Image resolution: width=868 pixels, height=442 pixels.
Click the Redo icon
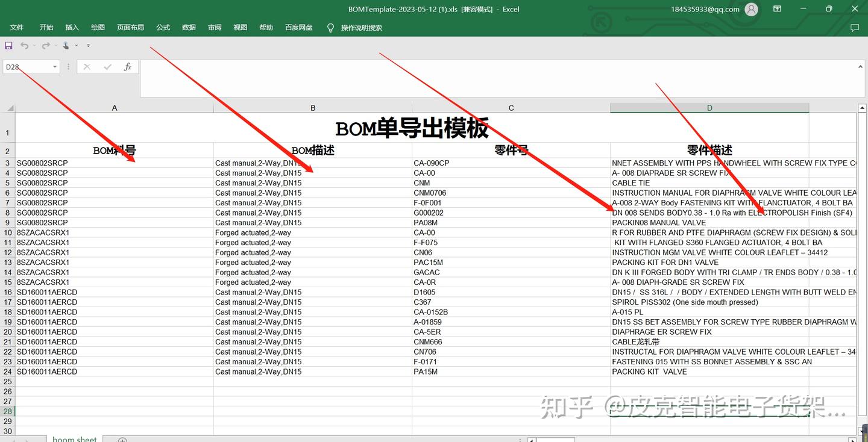pyautogui.click(x=46, y=45)
